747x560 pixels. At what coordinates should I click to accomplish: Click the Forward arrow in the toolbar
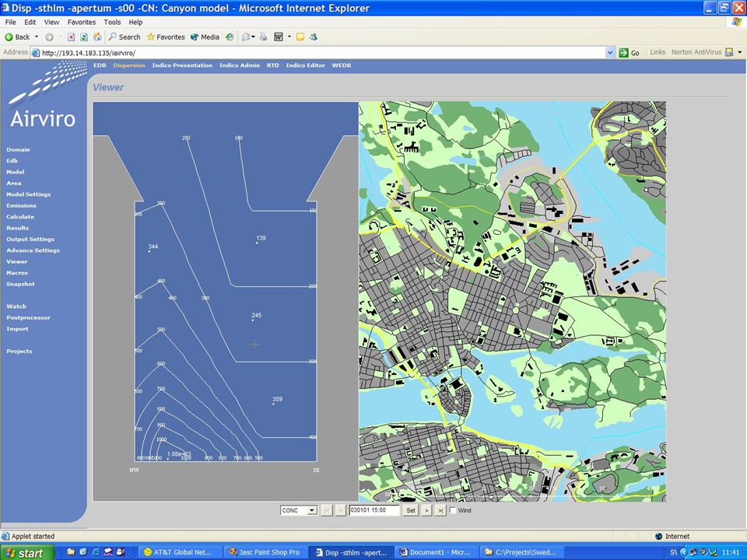pyautogui.click(x=49, y=37)
